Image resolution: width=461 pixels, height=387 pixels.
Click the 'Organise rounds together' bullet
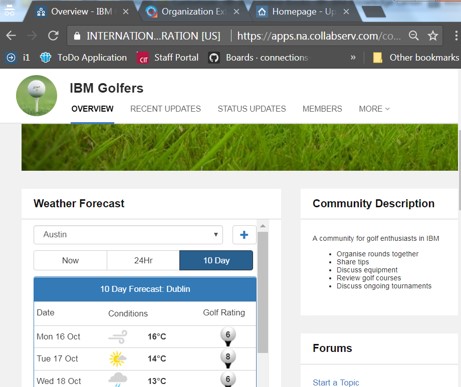point(377,254)
